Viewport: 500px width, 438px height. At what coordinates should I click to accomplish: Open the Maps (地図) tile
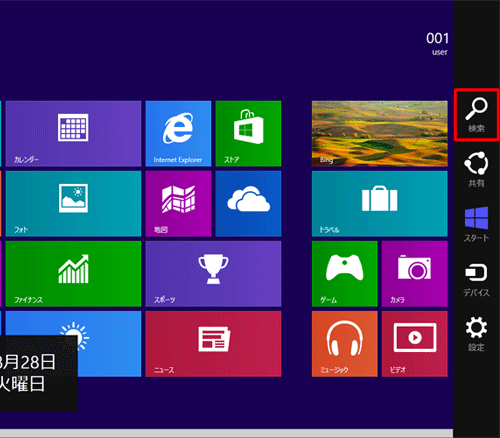[x=178, y=204]
